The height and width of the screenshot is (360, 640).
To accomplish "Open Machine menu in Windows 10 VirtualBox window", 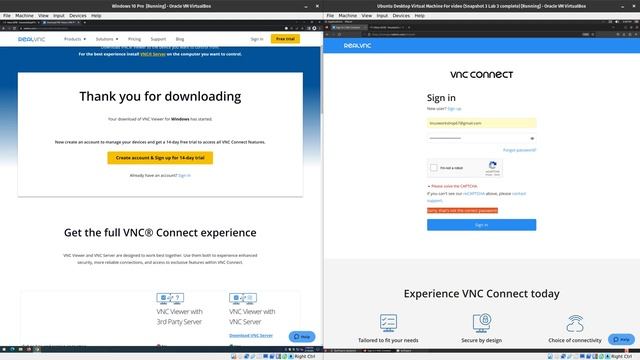I will coord(24,16).
